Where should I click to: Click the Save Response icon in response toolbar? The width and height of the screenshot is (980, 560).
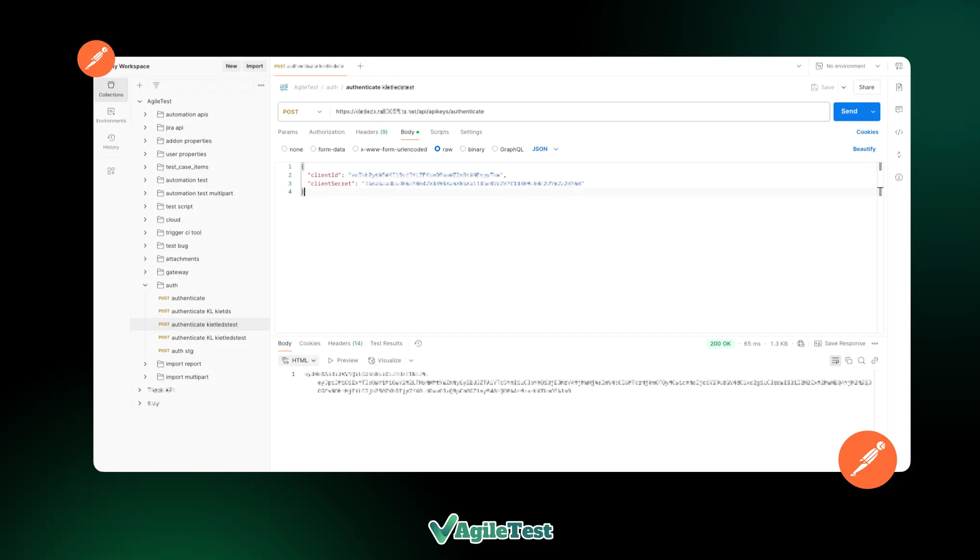pos(818,343)
